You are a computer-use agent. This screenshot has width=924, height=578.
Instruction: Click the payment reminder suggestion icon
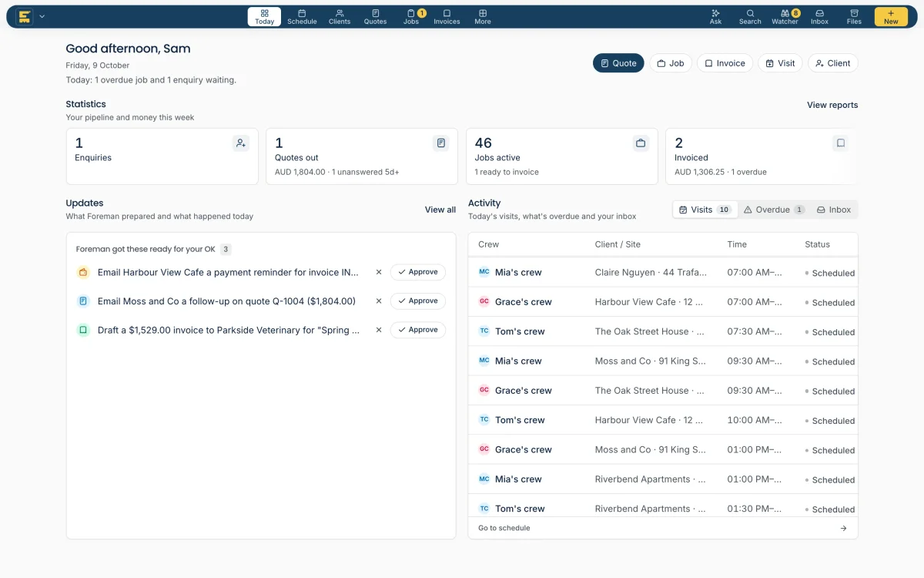pos(83,272)
